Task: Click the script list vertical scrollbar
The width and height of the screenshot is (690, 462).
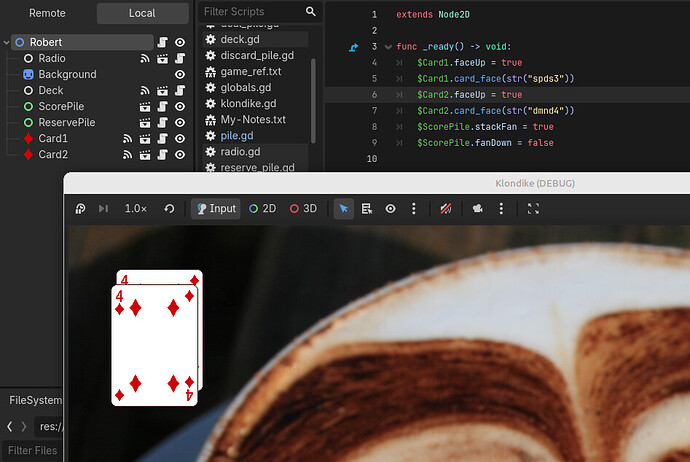Action: [x=313, y=101]
